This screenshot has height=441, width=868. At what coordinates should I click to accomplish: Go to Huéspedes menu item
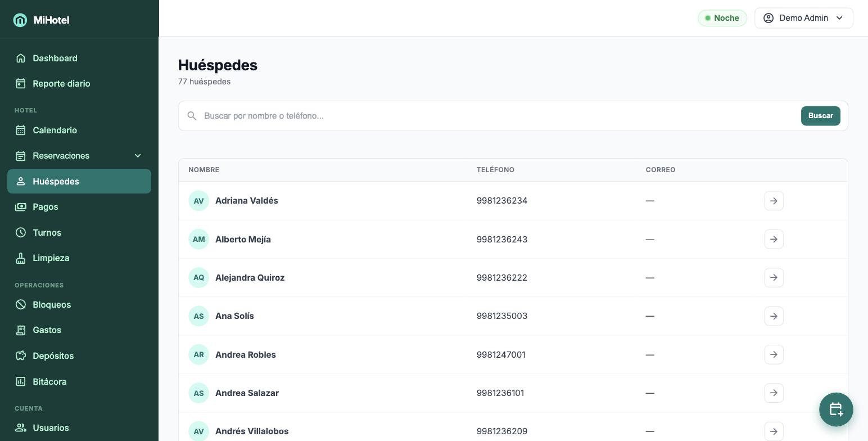[x=79, y=181]
